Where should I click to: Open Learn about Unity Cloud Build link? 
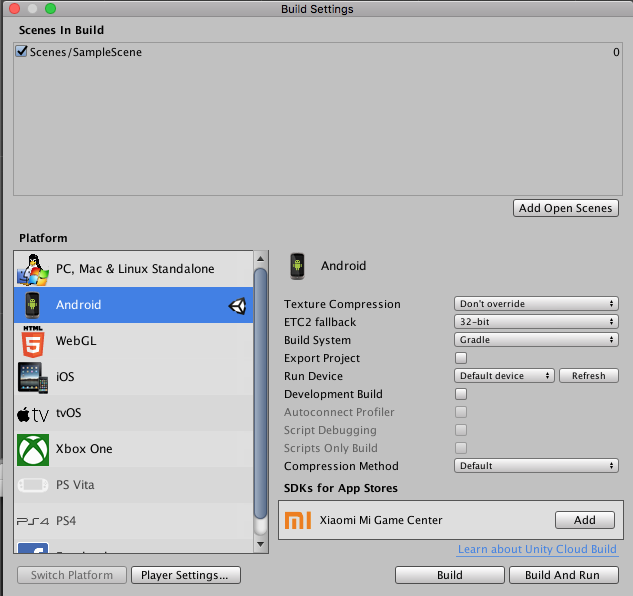537,549
